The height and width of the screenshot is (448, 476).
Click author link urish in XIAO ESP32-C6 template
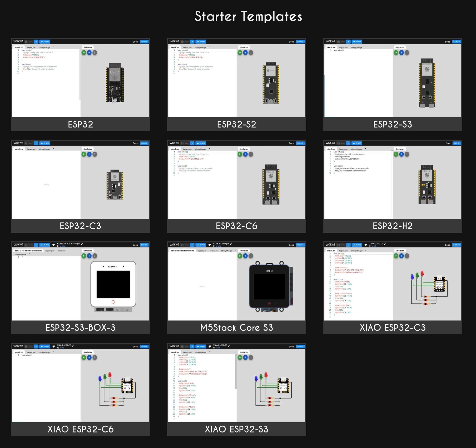click(62, 348)
